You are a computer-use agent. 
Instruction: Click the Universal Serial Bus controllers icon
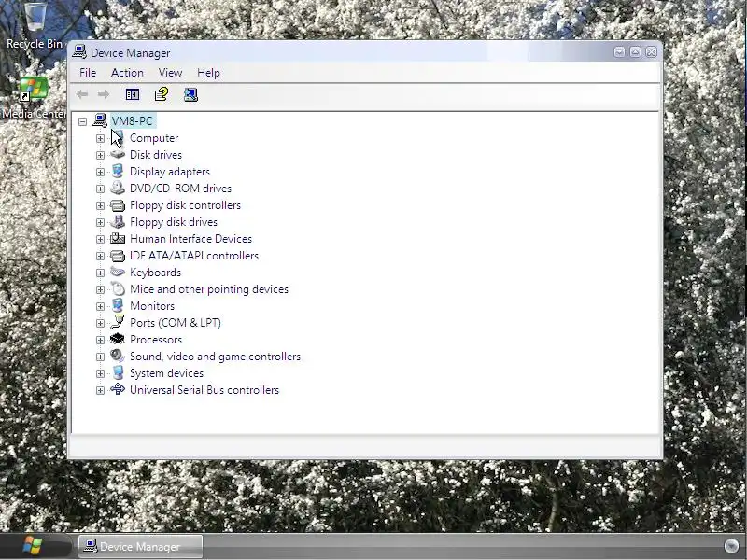click(x=118, y=389)
